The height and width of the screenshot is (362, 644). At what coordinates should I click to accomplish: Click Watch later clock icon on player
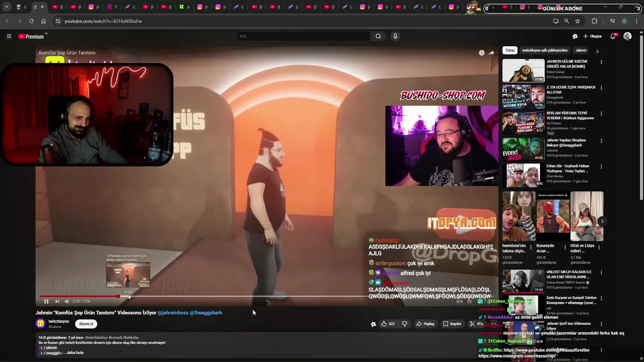pyautogui.click(x=481, y=53)
